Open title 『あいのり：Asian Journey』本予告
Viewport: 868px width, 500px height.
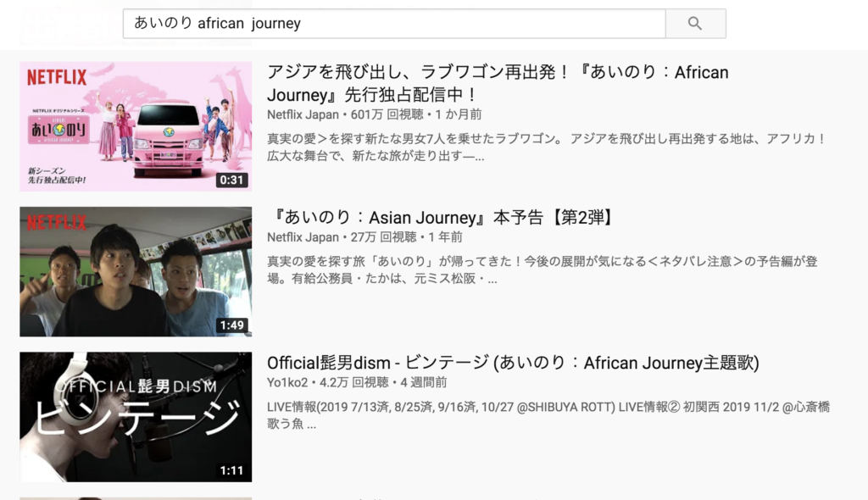click(x=442, y=217)
